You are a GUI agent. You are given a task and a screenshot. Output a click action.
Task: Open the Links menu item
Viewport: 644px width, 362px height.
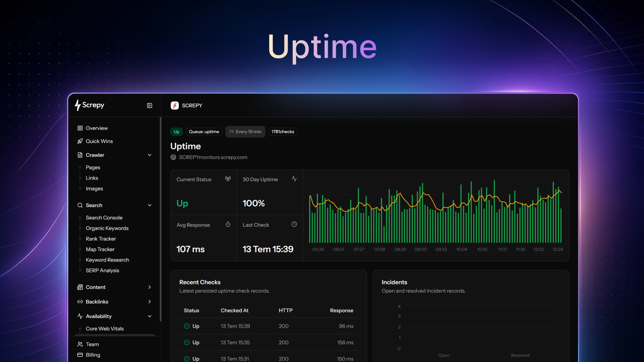pyautogui.click(x=92, y=178)
